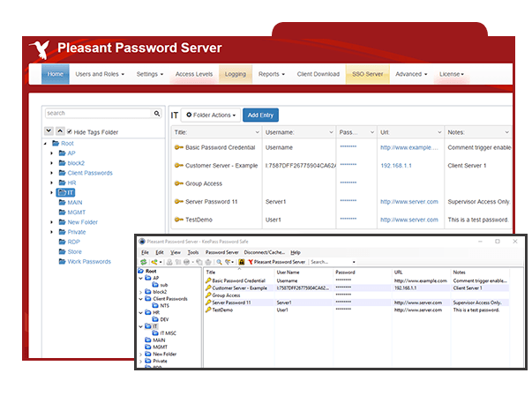Image resolution: width=532 pixels, height=403 pixels.
Task: Click the web Store folder icon
Action: 62,251
